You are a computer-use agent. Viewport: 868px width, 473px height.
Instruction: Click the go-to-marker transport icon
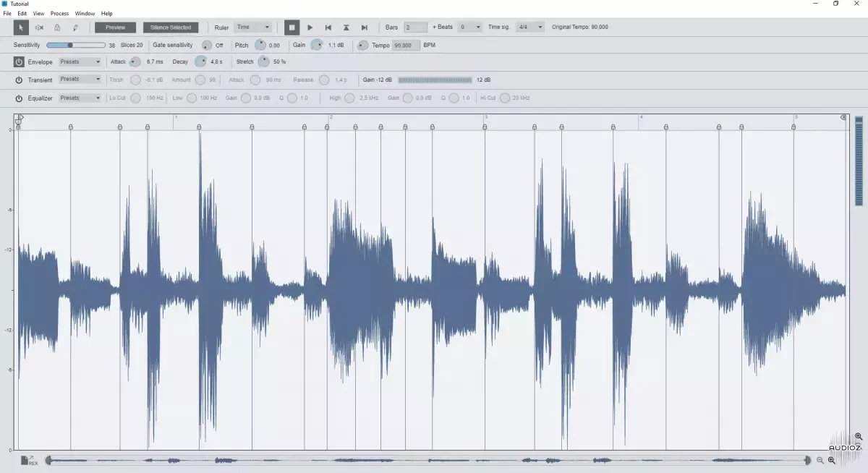[346, 27]
